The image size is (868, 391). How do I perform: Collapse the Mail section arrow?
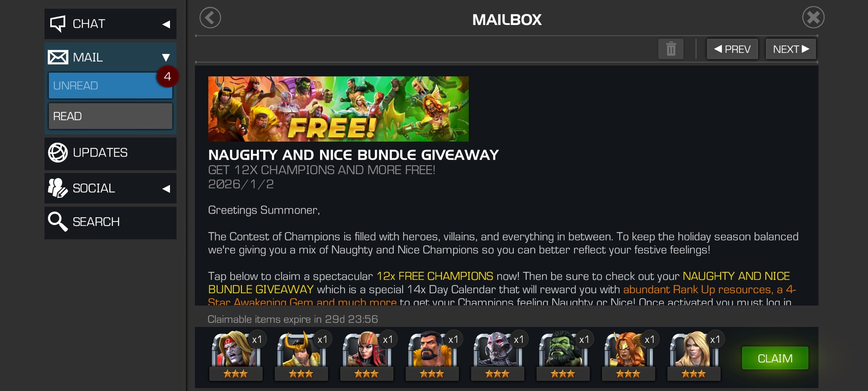pos(166,57)
